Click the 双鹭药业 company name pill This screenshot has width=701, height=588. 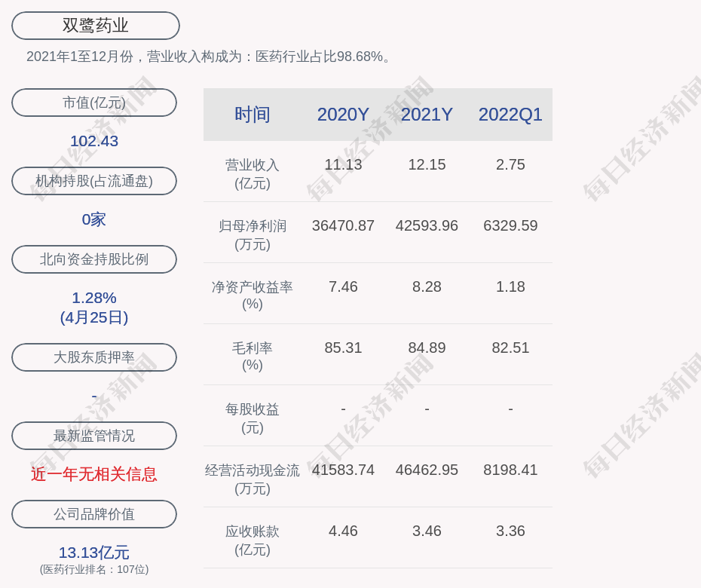(95, 26)
